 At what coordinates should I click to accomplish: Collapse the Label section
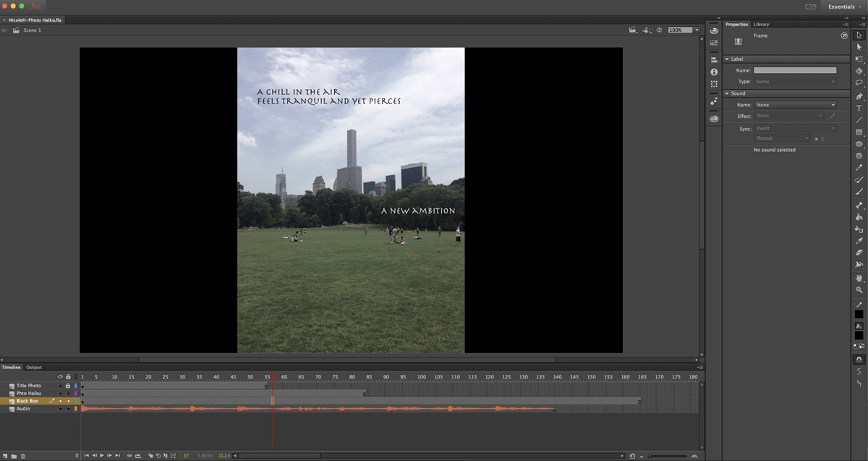coord(727,59)
